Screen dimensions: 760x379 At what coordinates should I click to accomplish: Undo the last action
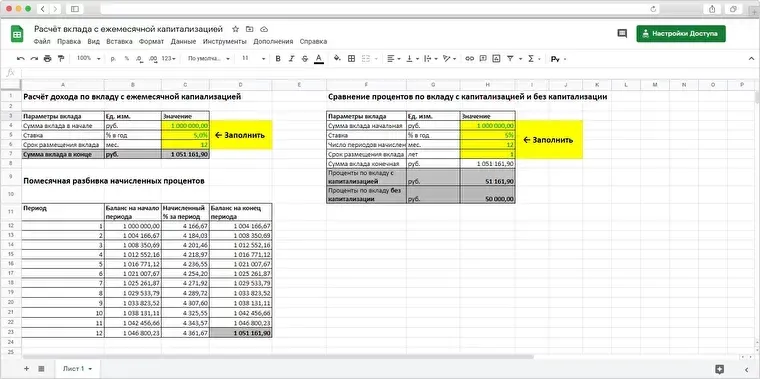pyautogui.click(x=20, y=59)
